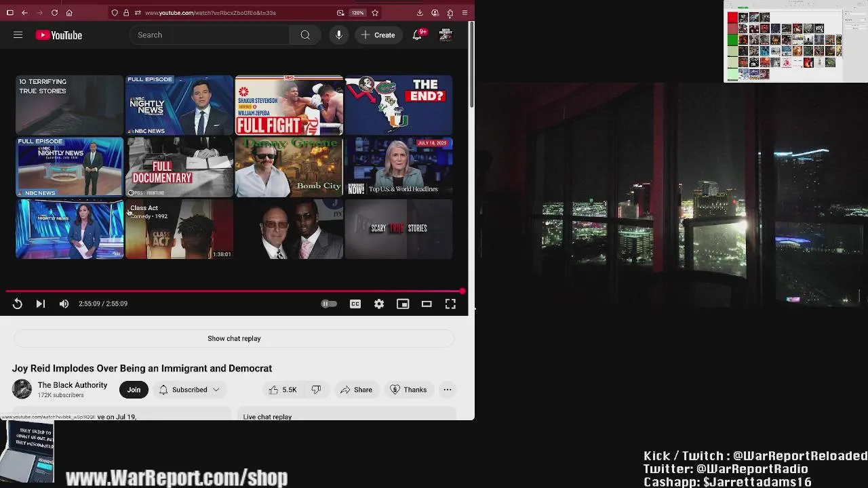This screenshot has height=488, width=868.
Task: Open Top U.S. & World Headlines thumbnail
Action: point(399,167)
